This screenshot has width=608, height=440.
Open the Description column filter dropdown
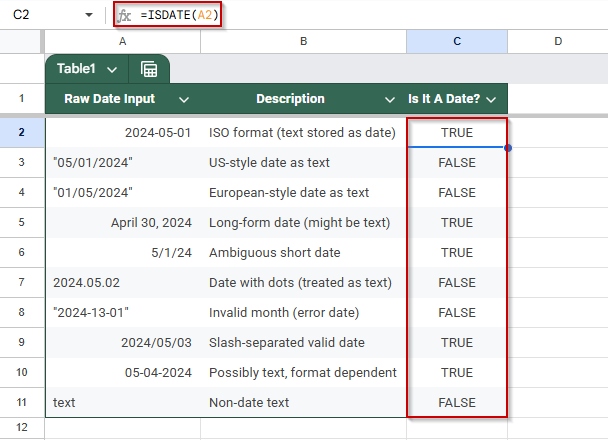click(390, 100)
